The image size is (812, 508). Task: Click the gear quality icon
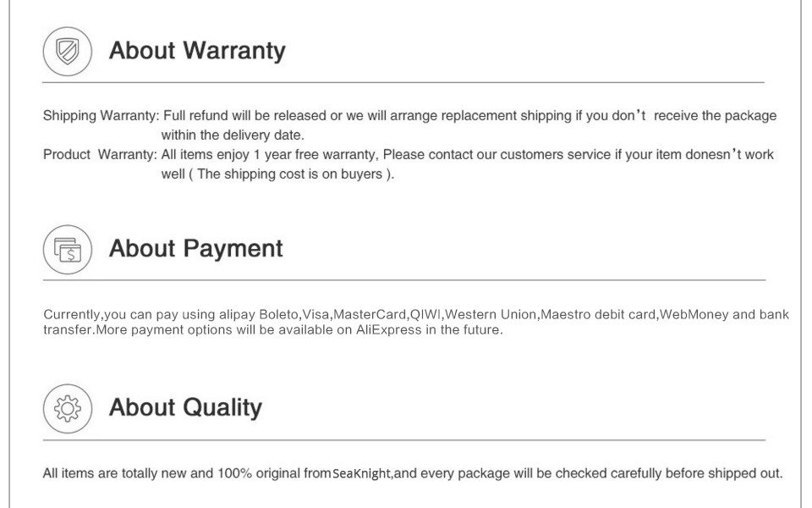(x=65, y=409)
